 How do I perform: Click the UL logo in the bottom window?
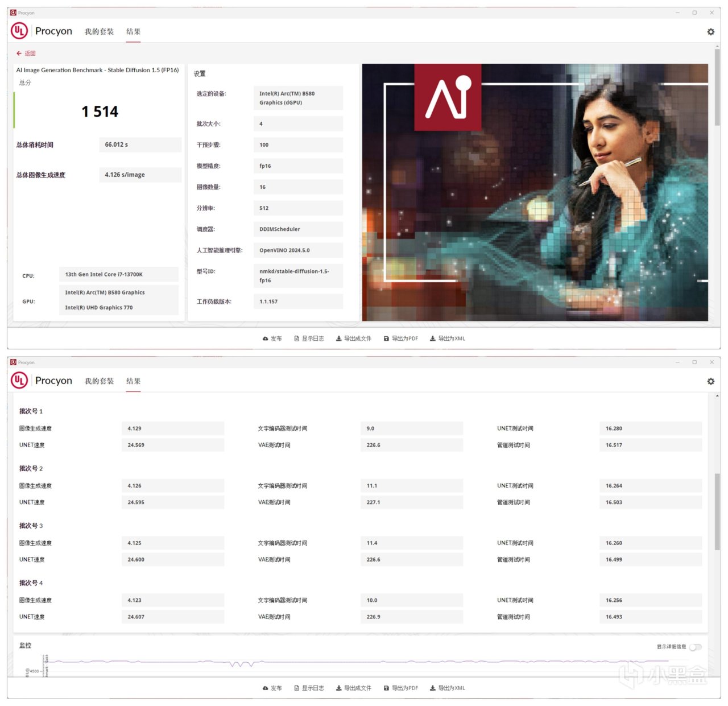(x=19, y=380)
